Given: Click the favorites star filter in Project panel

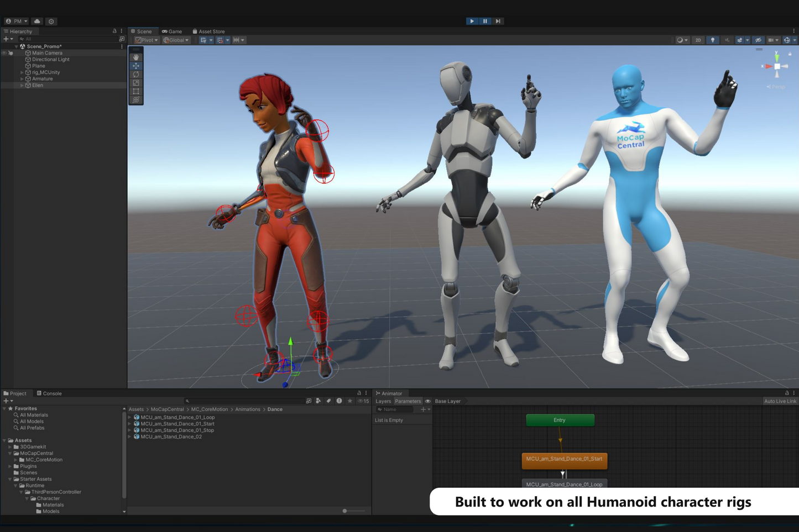Looking at the screenshot, I should [349, 401].
